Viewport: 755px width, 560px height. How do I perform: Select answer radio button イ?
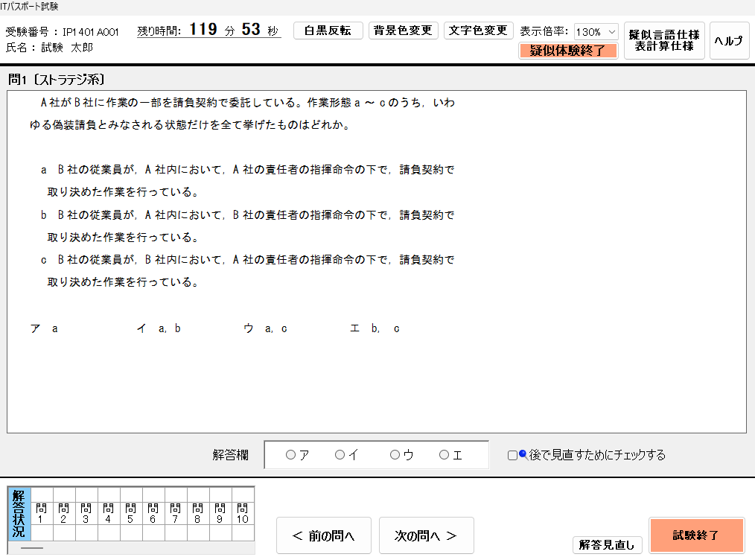[x=340, y=455]
